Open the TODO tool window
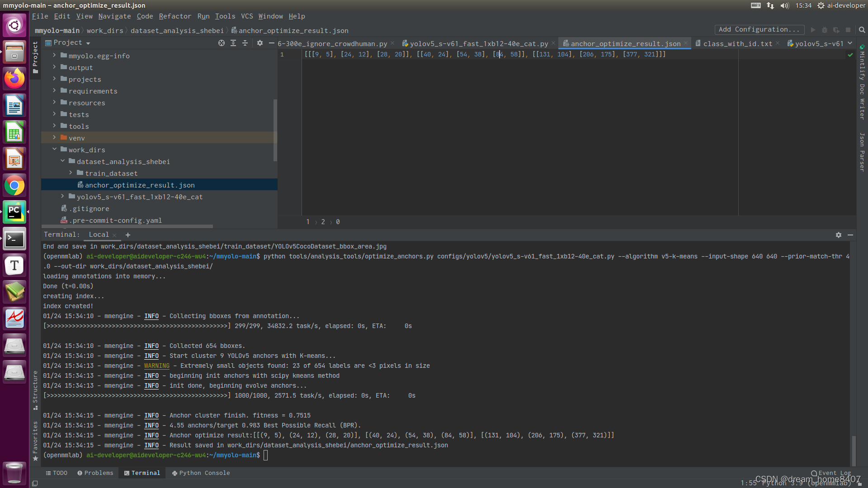The image size is (868, 488). click(x=57, y=473)
